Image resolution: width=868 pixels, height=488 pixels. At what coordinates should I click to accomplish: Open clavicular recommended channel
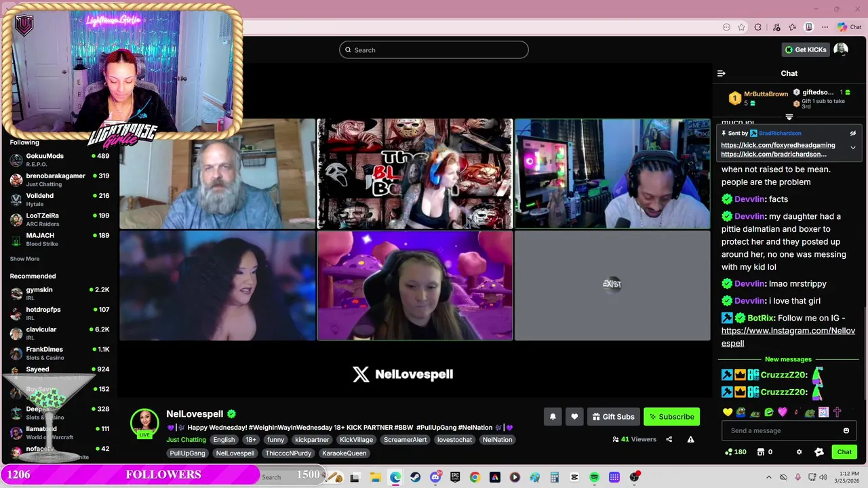pos(60,333)
